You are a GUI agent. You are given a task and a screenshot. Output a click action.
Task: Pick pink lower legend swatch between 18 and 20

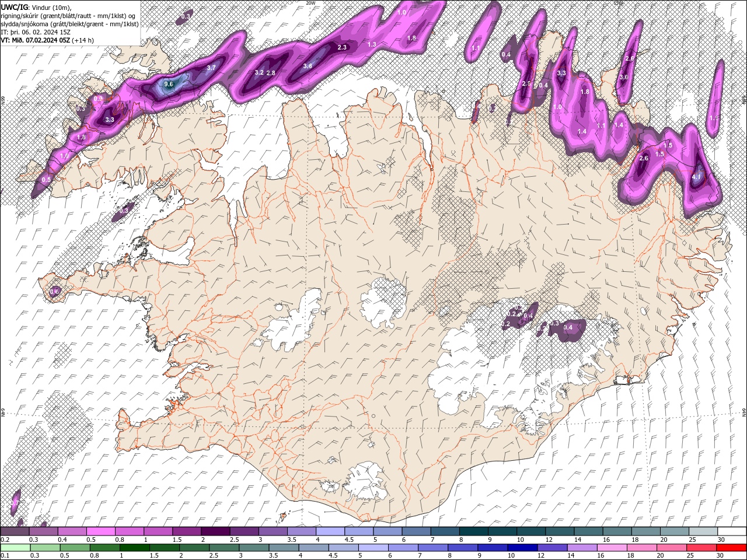(x=641, y=547)
